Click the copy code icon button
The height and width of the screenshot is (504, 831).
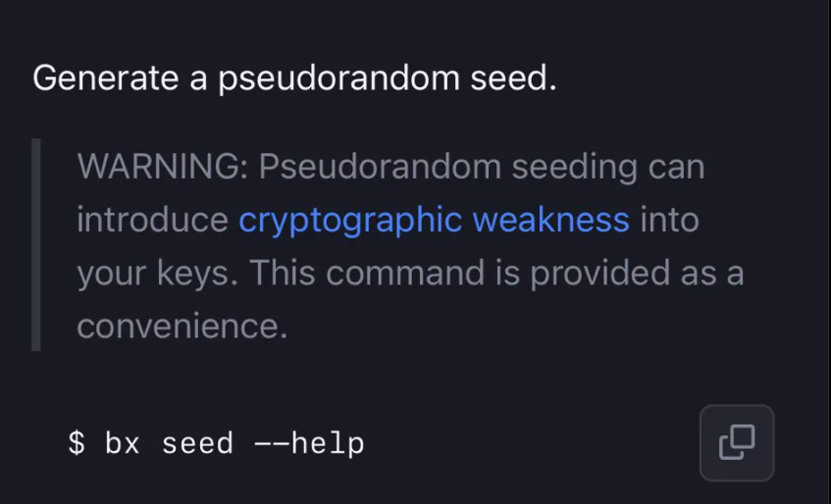pyautogui.click(x=737, y=442)
